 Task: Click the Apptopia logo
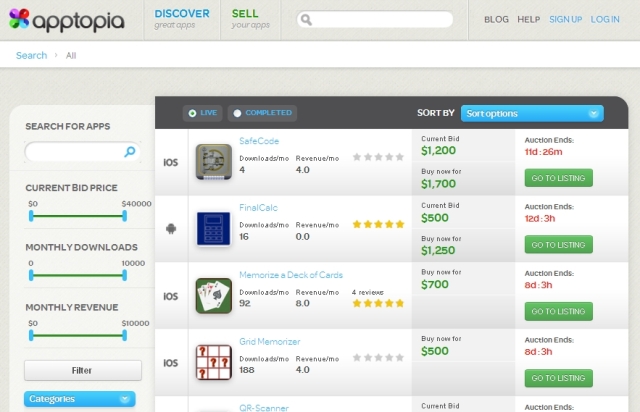[x=67, y=20]
